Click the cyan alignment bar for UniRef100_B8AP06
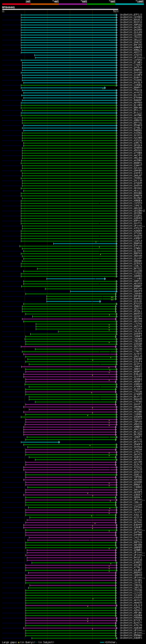The height and width of the screenshot is (644, 146). pyautogui.click(x=85, y=243)
